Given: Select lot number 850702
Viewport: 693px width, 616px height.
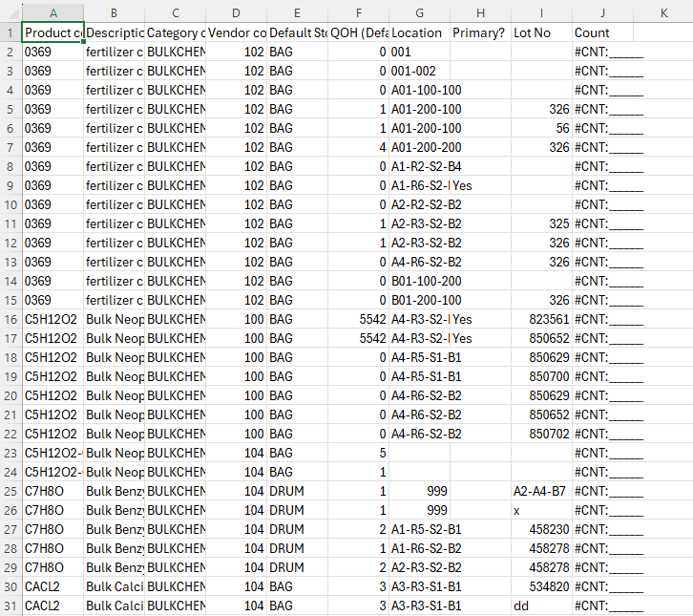Looking at the screenshot, I should [541, 434].
